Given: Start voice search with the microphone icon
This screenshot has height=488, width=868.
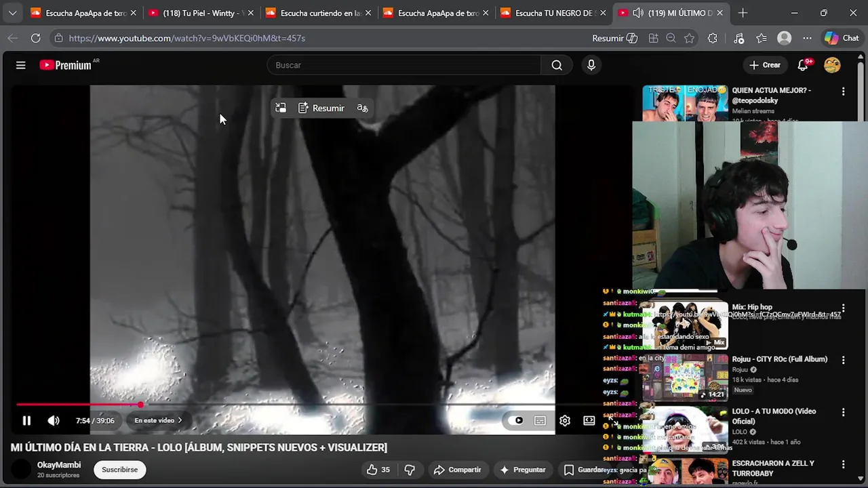Looking at the screenshot, I should 591,65.
